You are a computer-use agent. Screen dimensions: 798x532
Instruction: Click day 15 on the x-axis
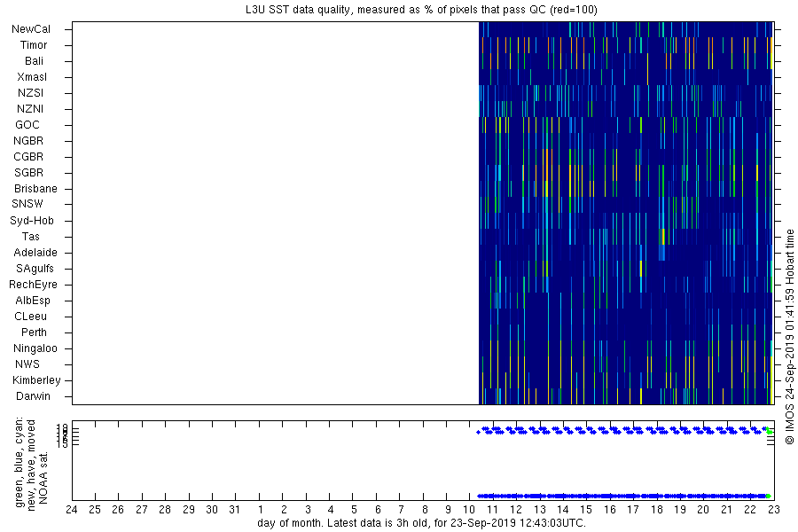tap(586, 510)
